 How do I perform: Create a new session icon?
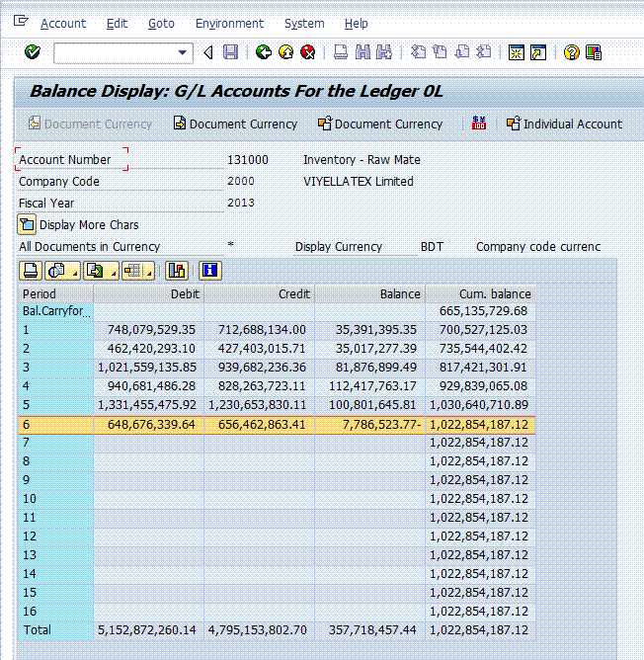[x=516, y=52]
